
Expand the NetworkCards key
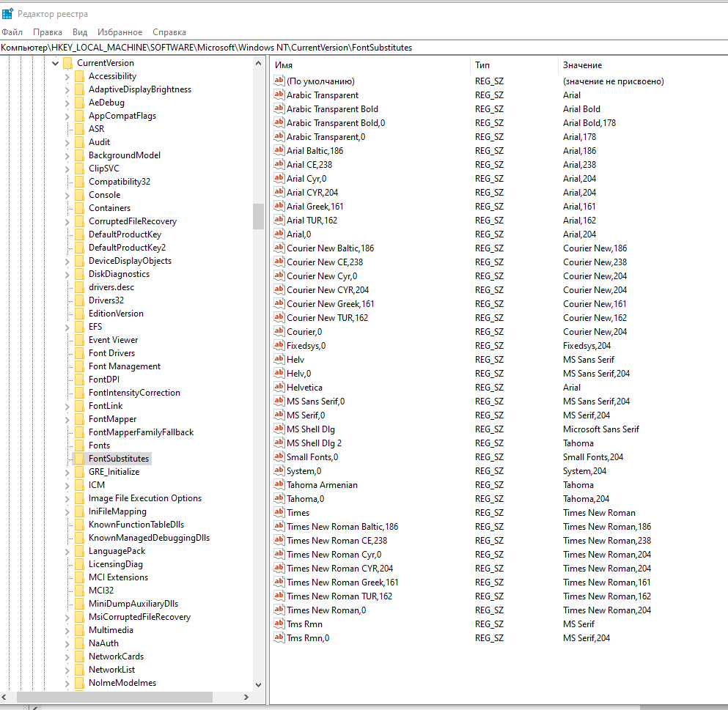click(67, 657)
